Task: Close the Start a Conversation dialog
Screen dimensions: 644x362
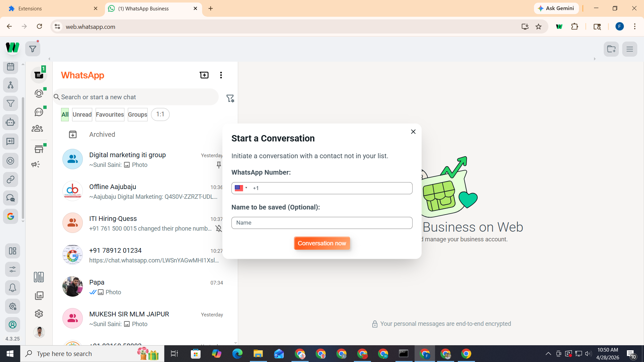Action: pos(413,132)
